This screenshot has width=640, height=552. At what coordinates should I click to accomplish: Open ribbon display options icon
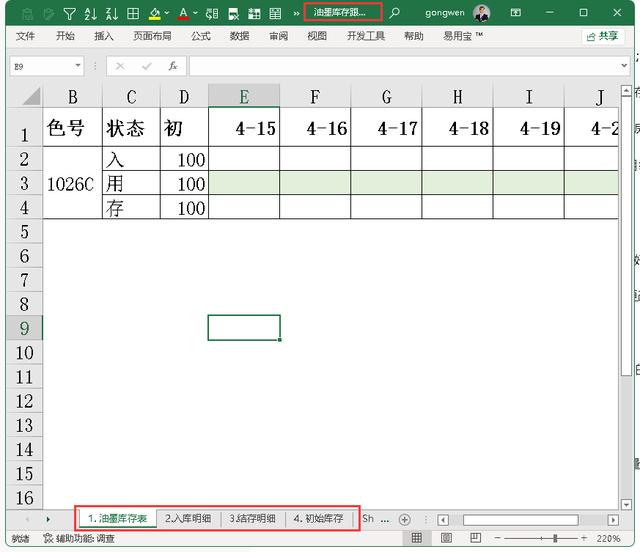click(516, 13)
